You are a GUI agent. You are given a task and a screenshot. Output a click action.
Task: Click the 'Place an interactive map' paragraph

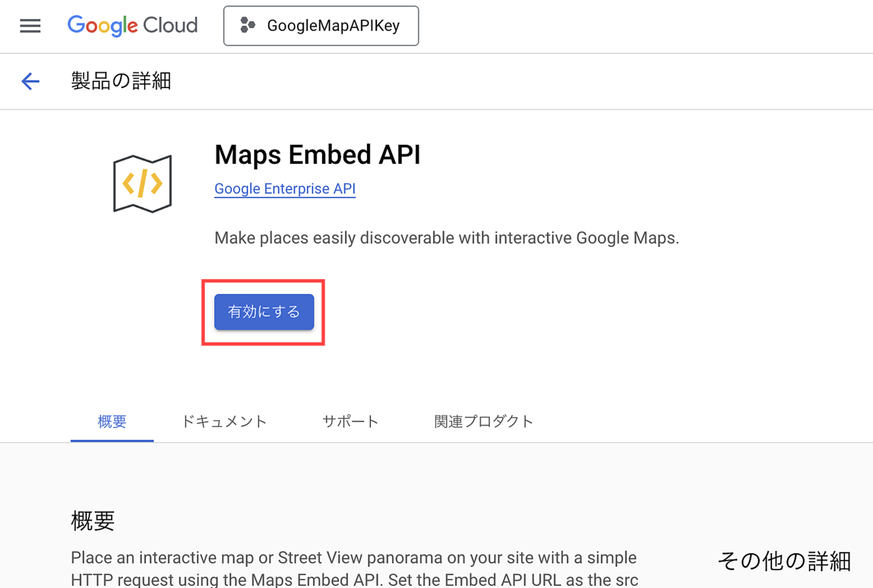coord(355,569)
